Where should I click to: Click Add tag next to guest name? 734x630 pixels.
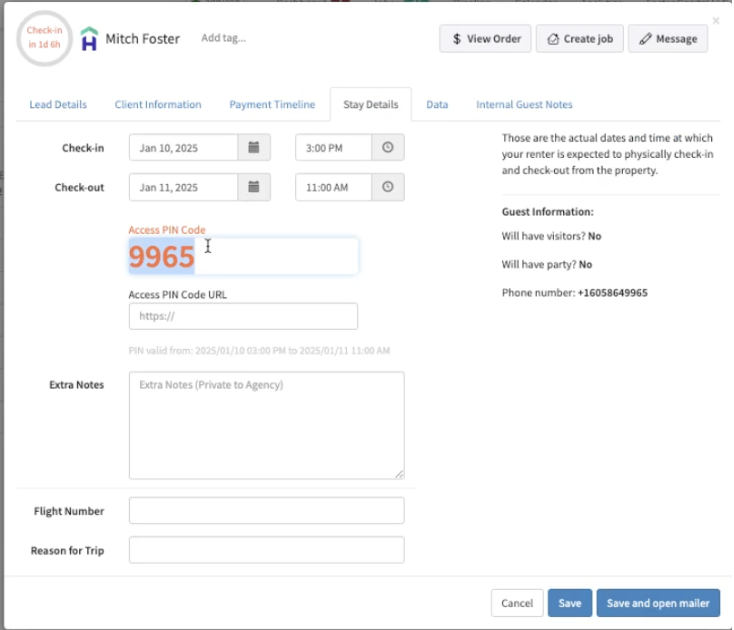point(223,39)
